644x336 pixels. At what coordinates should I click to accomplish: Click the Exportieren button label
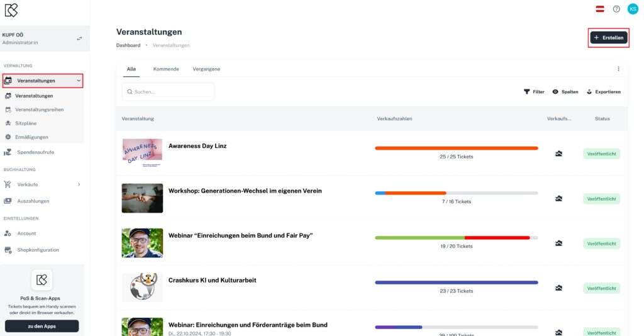click(608, 92)
